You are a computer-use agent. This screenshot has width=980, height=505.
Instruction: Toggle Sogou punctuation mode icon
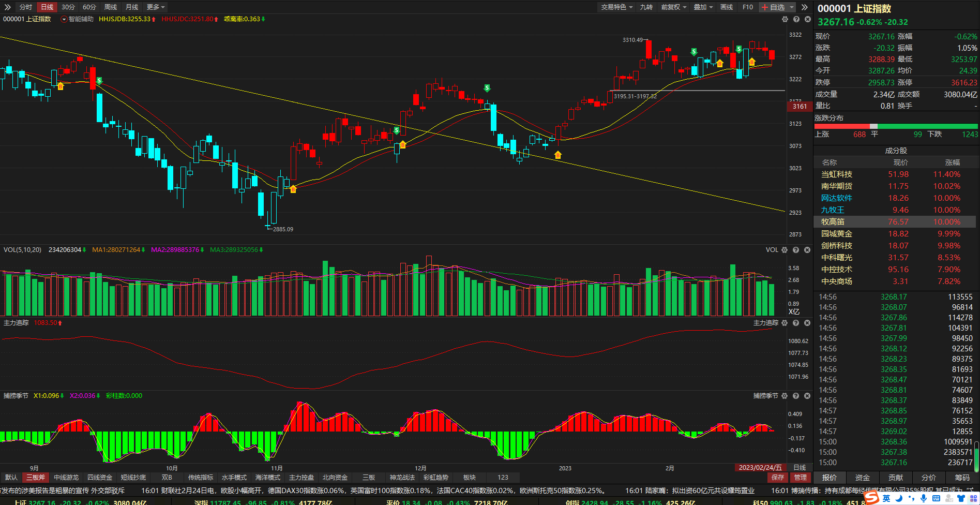tap(912, 498)
